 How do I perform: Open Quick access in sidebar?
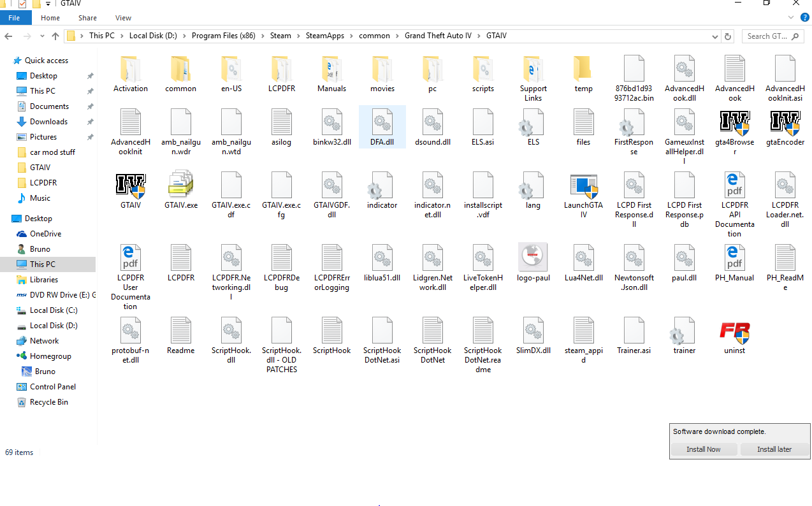(x=47, y=61)
